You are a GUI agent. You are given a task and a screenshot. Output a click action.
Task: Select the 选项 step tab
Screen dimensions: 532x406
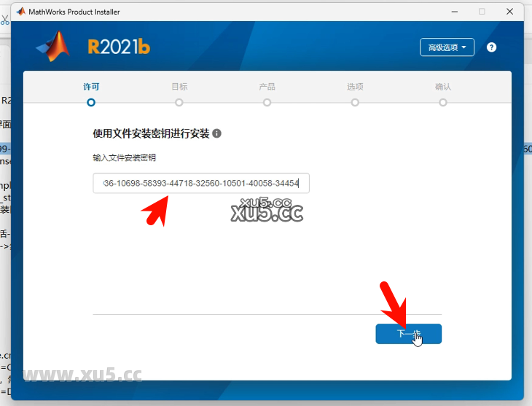[355, 87]
